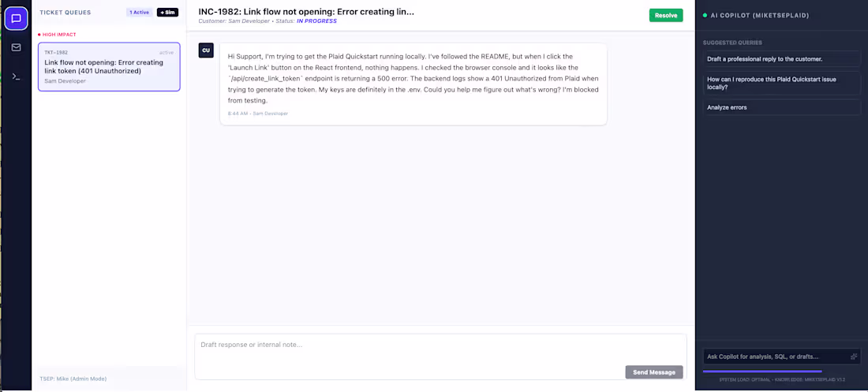Click the IN PROGRESS status label

click(316, 21)
